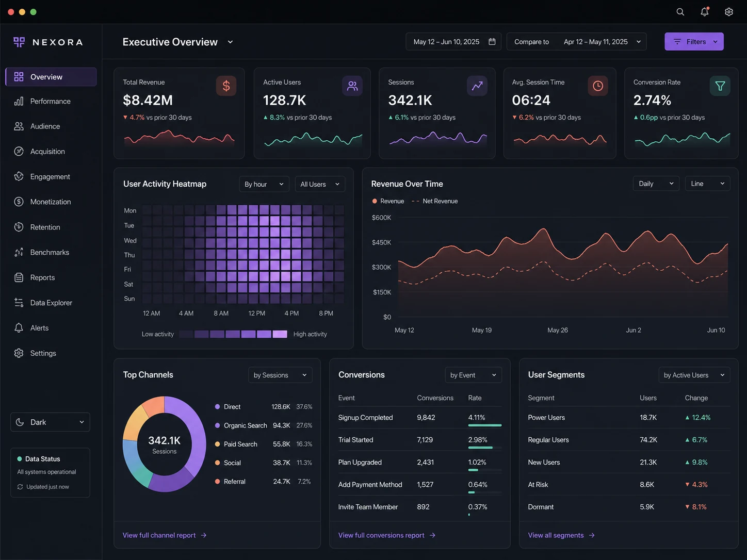Screen dimensions: 747x560
Task: Click the brightest High activity legend swatch
Action: [x=280, y=334]
